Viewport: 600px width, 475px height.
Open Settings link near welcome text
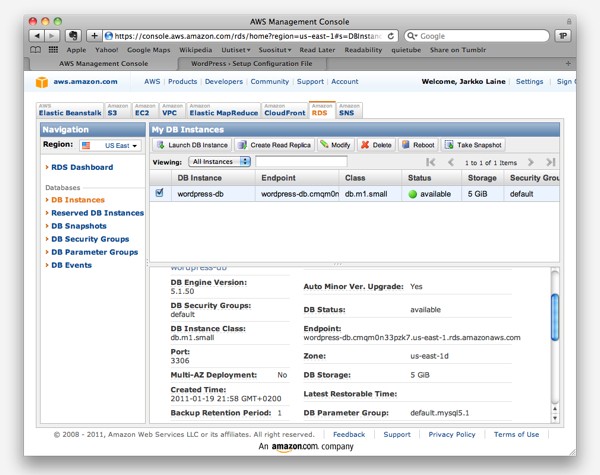coord(529,82)
